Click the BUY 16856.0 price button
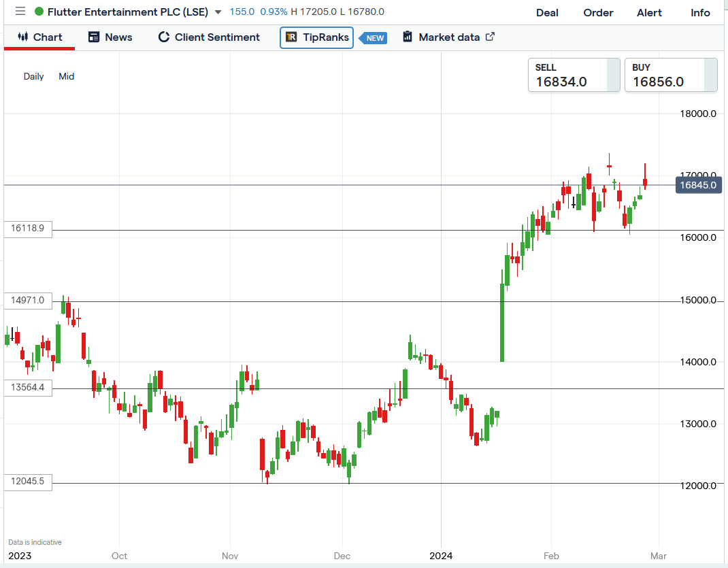This screenshot has width=728, height=568. (671, 75)
